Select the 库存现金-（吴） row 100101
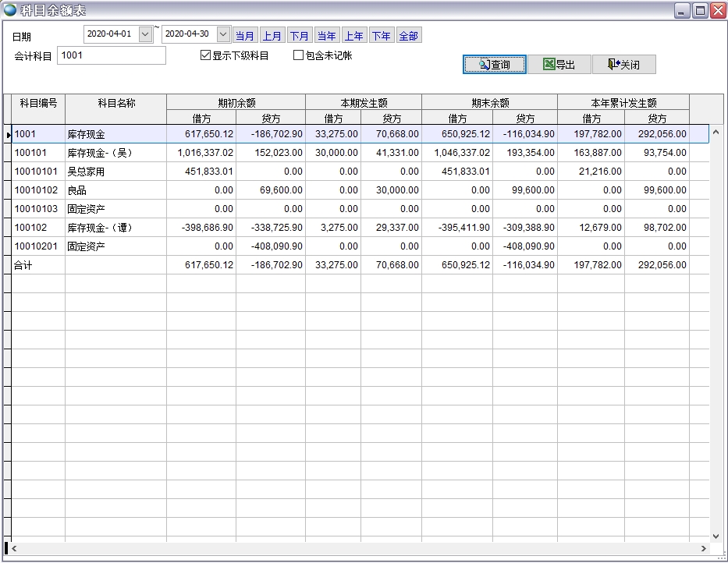Image resolution: width=728 pixels, height=563 pixels. 100,153
